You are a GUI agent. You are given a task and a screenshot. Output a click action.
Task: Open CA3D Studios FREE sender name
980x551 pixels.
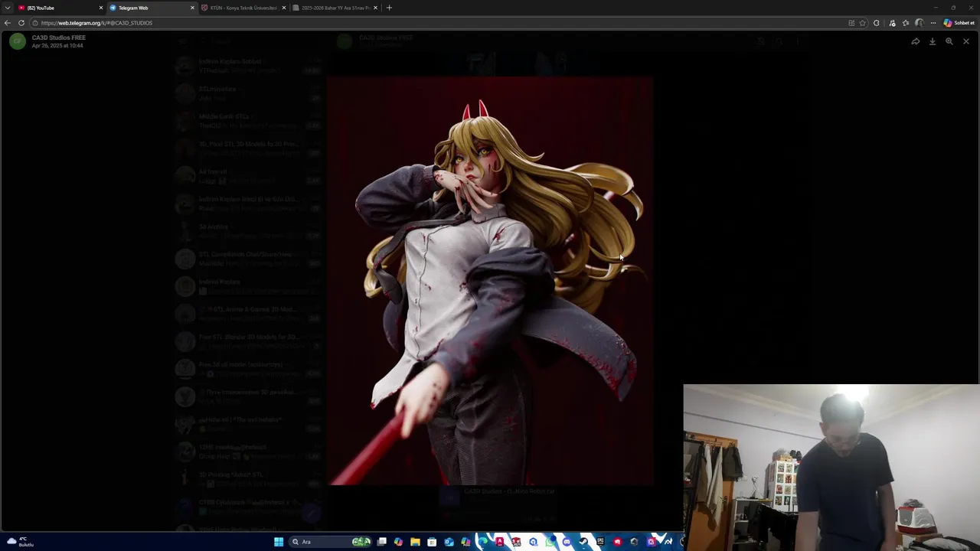coord(59,37)
